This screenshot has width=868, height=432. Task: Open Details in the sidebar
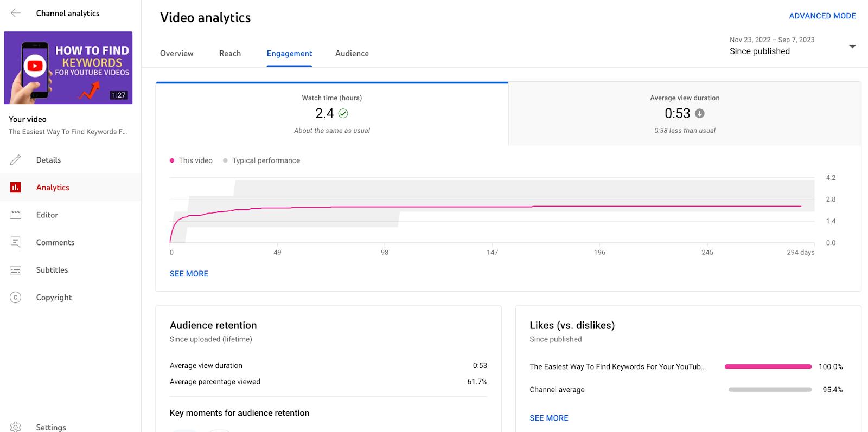71,160
